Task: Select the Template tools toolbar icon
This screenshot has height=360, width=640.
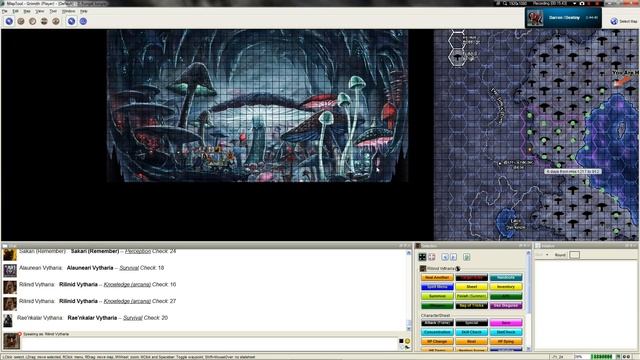Action: click(32, 21)
